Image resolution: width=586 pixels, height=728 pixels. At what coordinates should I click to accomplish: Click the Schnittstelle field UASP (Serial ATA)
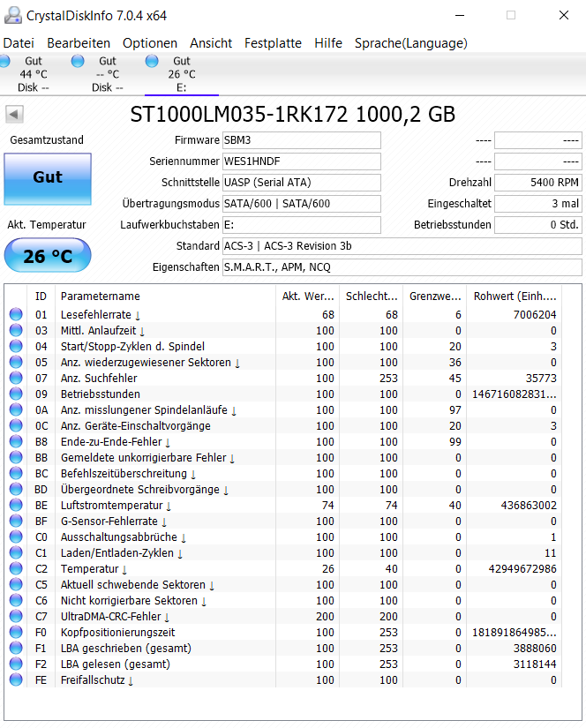point(302,183)
